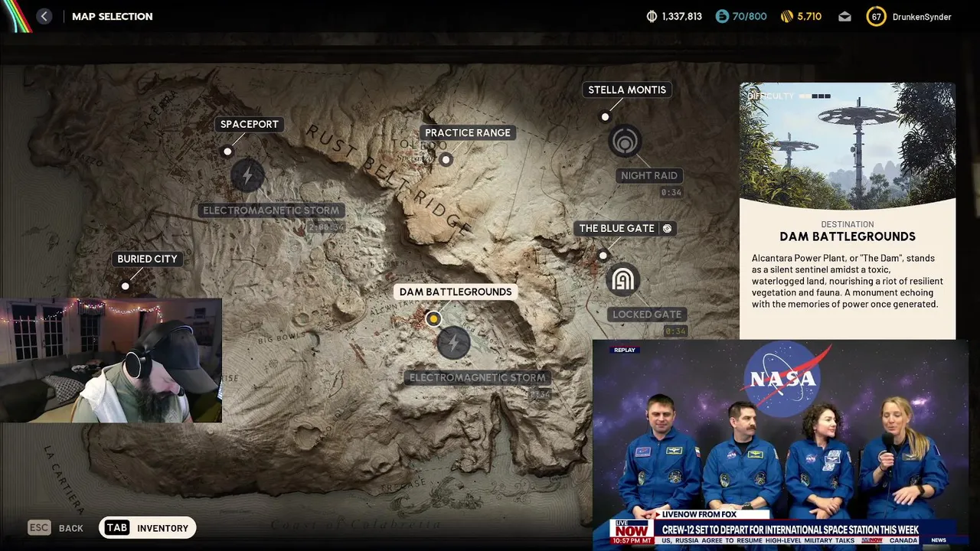The width and height of the screenshot is (980, 551).
Task: Choose the Dam Battlegrounds label
Action: [456, 292]
